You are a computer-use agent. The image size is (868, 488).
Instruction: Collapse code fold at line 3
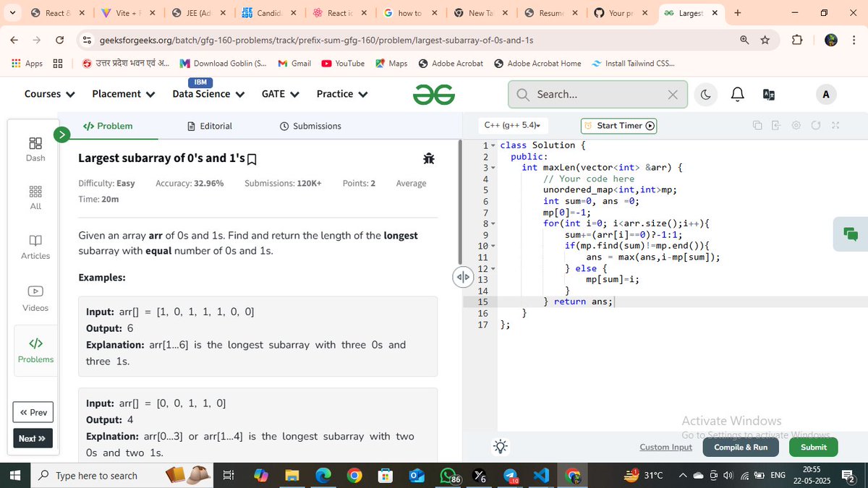[493, 168]
